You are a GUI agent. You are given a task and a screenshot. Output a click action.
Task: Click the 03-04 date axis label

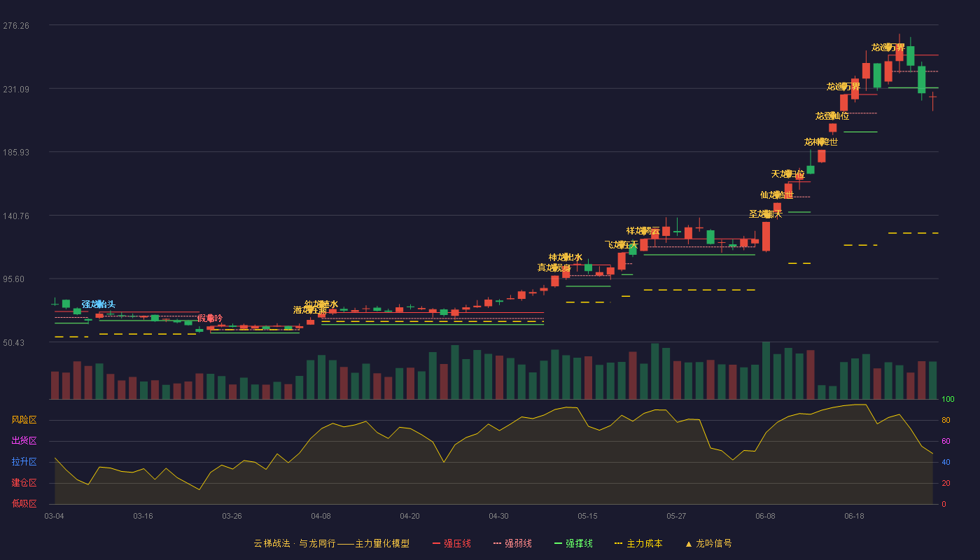[x=54, y=516]
